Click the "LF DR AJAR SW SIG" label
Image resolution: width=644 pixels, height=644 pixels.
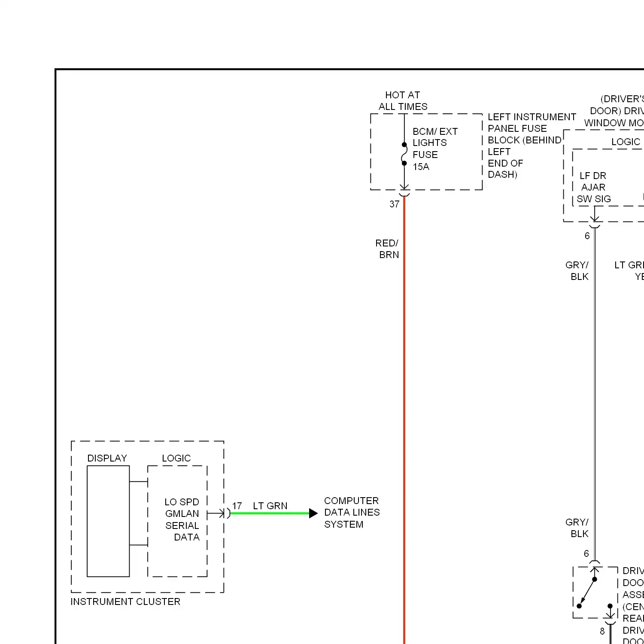click(593, 187)
